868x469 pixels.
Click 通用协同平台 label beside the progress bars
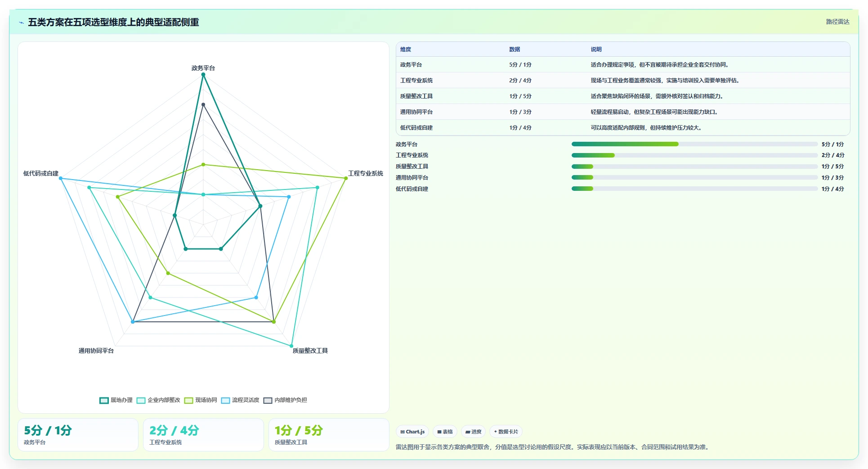point(412,178)
